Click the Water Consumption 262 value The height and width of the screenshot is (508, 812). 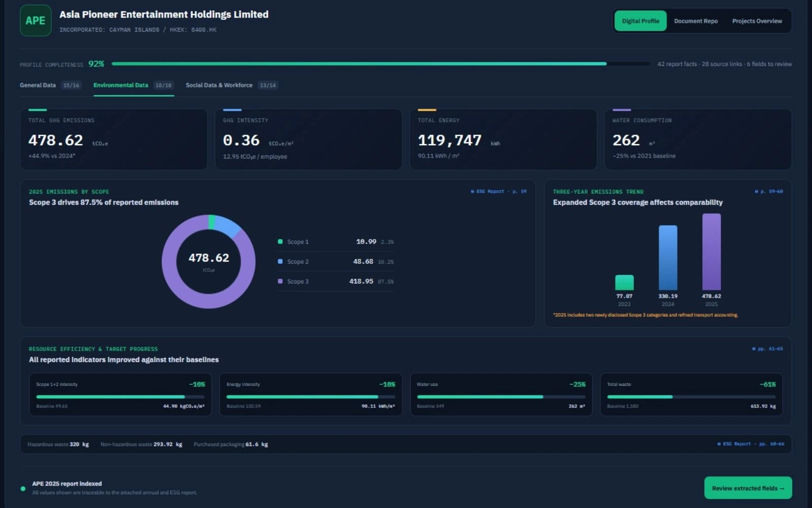pos(626,140)
